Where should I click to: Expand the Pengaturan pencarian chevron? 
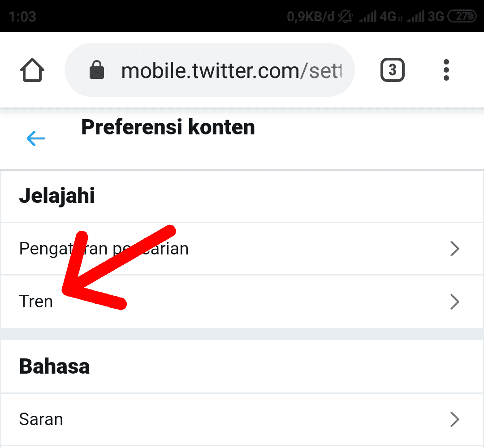point(455,249)
